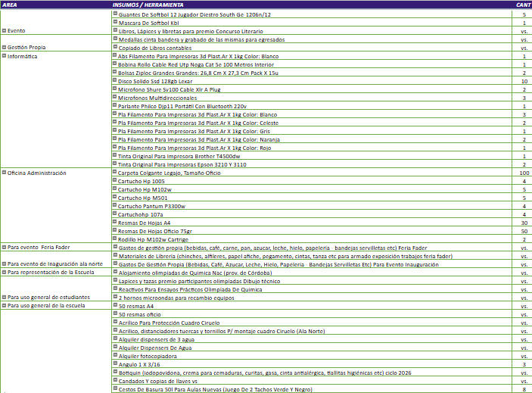Collapse the Oficina Administración group
Screen dimensions: 532x393
tap(4, 173)
